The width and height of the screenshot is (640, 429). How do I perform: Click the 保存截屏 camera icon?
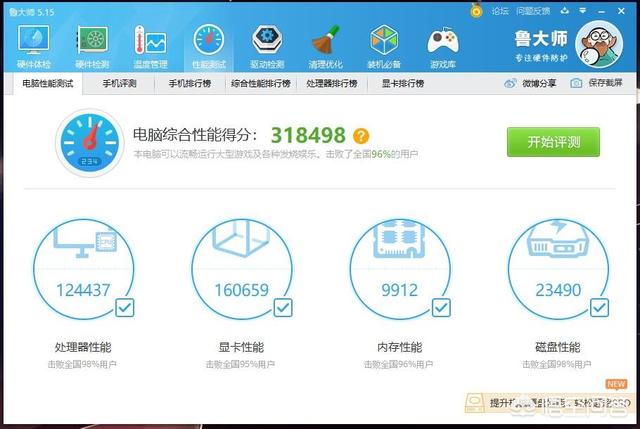(576, 83)
